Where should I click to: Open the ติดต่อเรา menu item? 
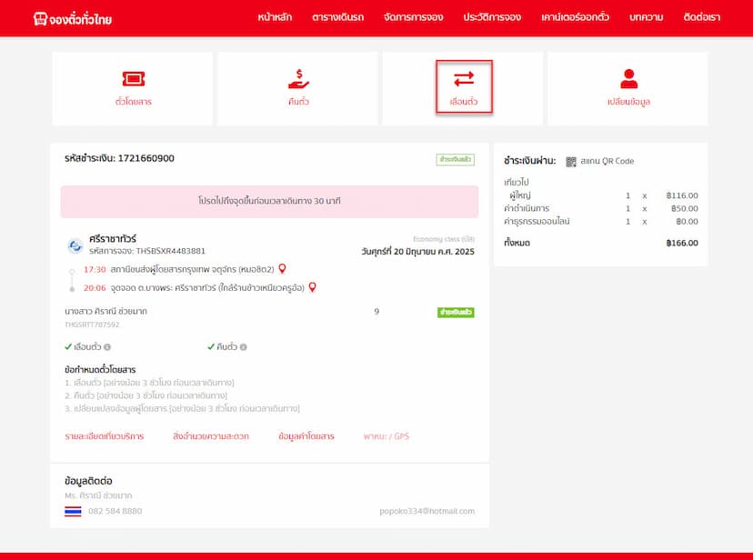click(701, 18)
